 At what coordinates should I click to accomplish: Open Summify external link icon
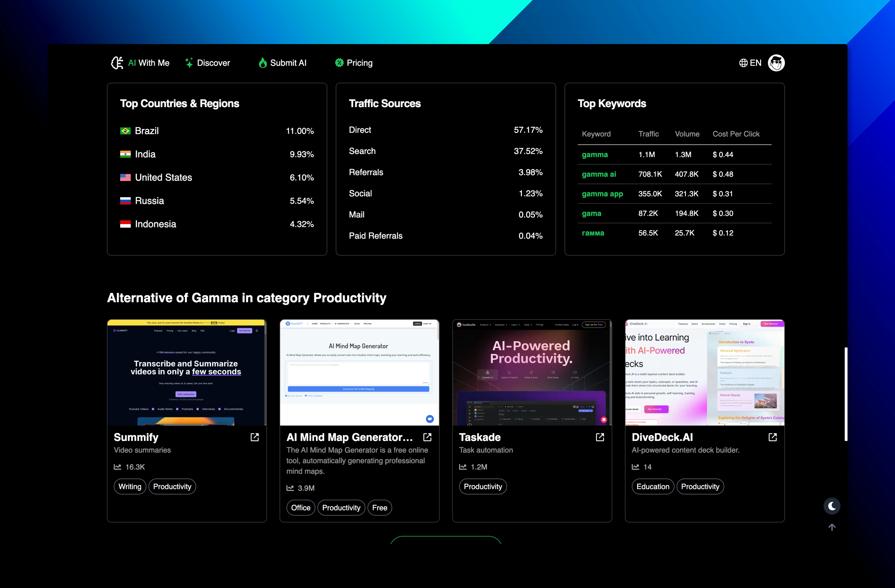click(255, 437)
